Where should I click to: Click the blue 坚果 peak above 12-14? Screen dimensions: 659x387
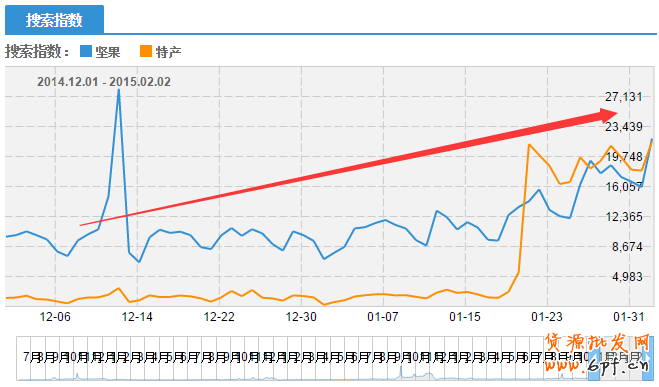tap(119, 90)
